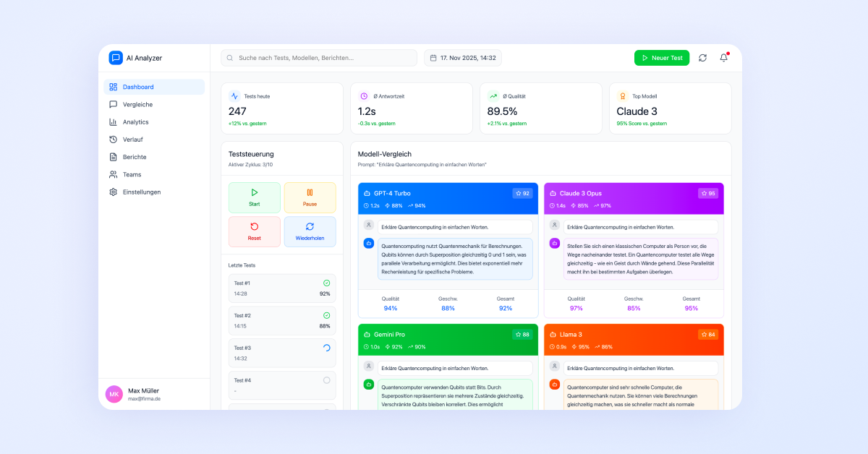Click the red Reset button

point(255,231)
